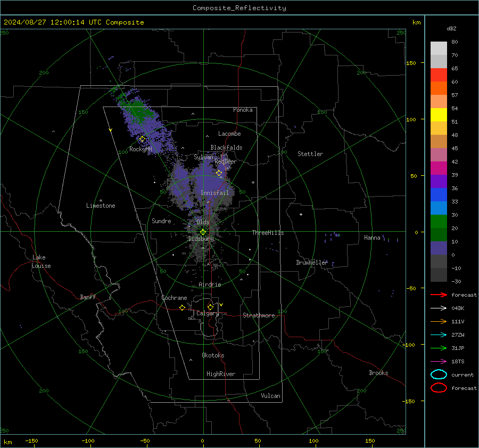The width and height of the screenshot is (479, 448).
Task: Click the Olds town label
Action: [203, 222]
